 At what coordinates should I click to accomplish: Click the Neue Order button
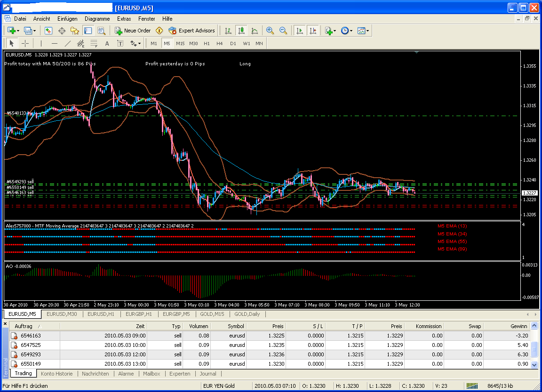[x=133, y=31]
